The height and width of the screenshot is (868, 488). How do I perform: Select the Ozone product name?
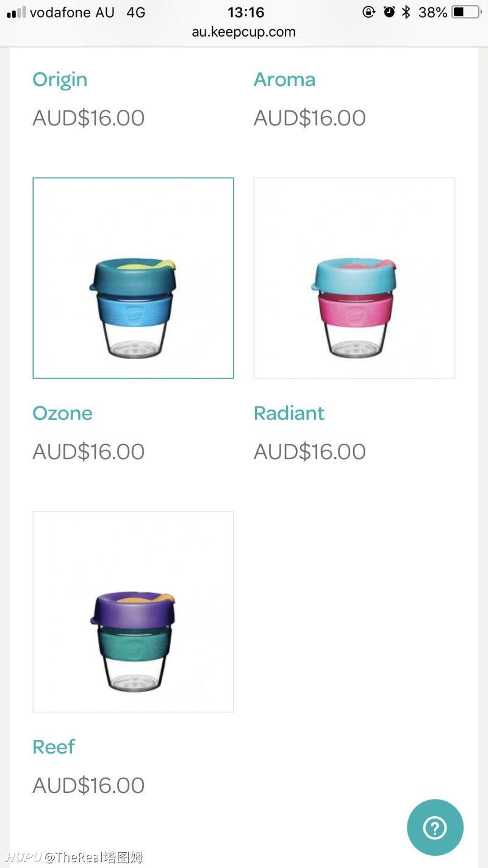pos(62,413)
